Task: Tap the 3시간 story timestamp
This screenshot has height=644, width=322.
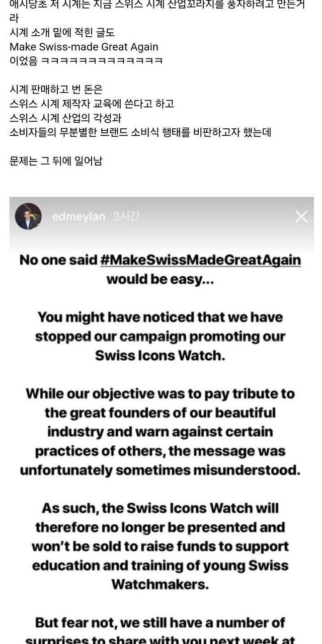Action: click(x=126, y=217)
